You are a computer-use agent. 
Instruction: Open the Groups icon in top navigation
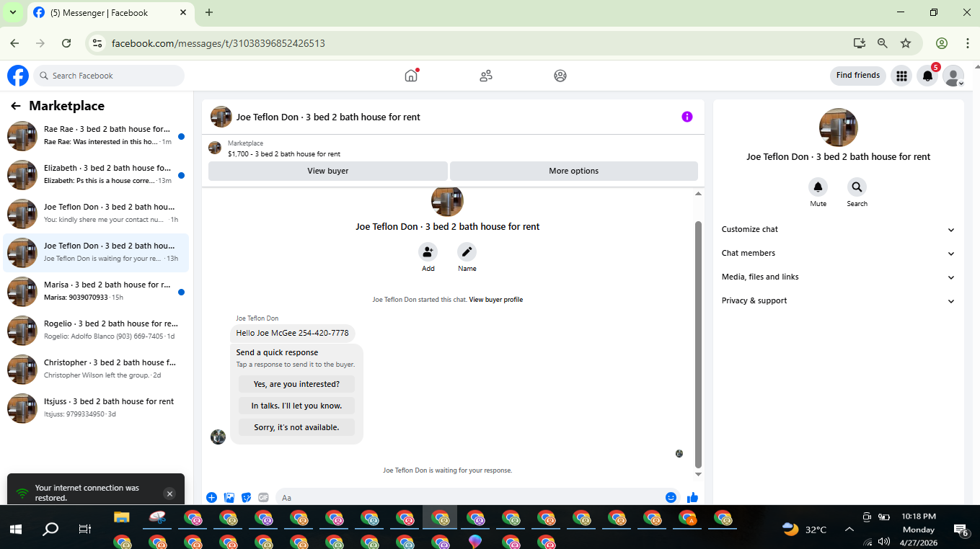[560, 76]
